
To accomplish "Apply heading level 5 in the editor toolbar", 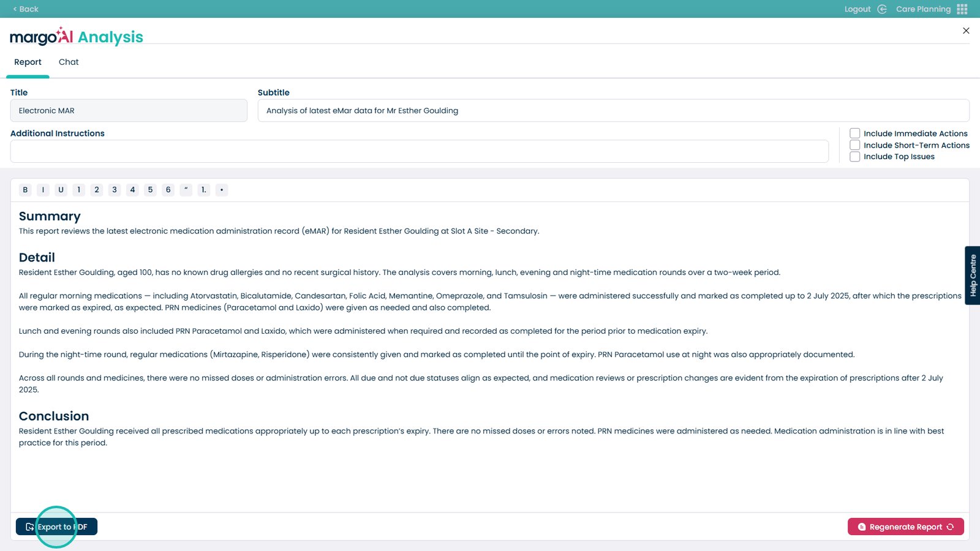I will 150,190.
